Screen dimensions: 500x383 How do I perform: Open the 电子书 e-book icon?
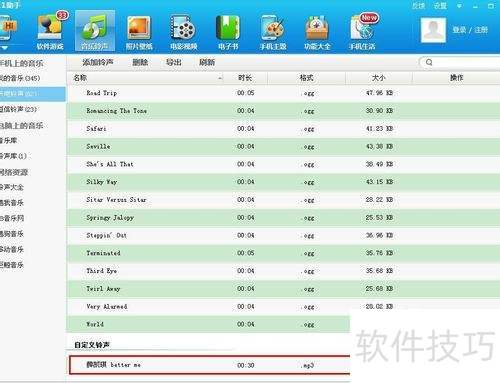point(228,32)
